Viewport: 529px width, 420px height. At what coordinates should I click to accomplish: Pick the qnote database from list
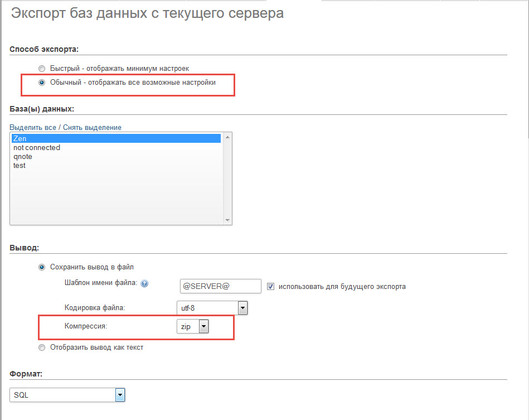click(x=117, y=157)
